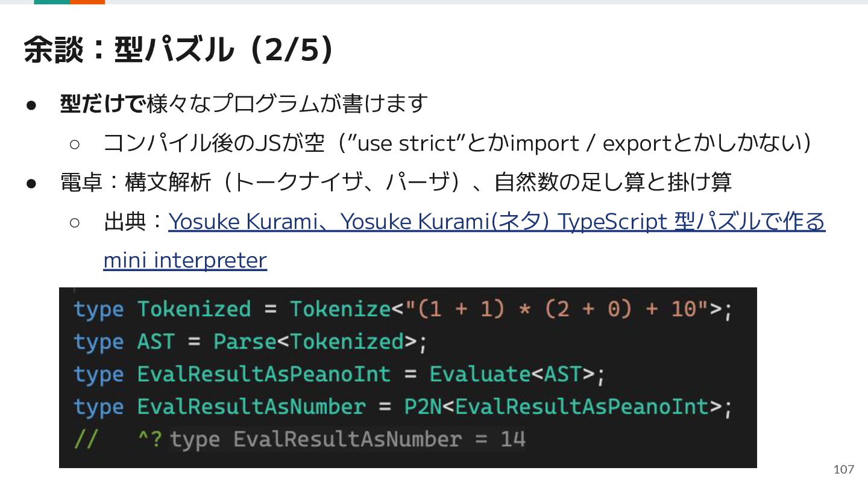Click the Tokenized type name on first code line
Image resolution: width=868 pixels, height=488 pixels.
click(x=194, y=309)
